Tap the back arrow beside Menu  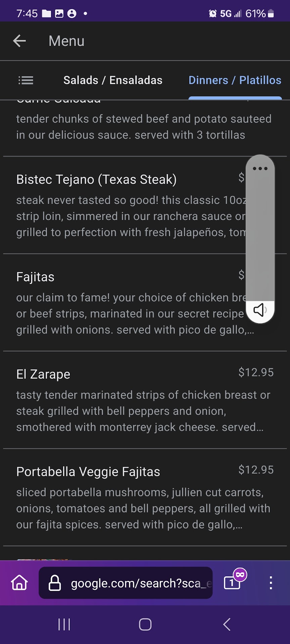(19, 41)
